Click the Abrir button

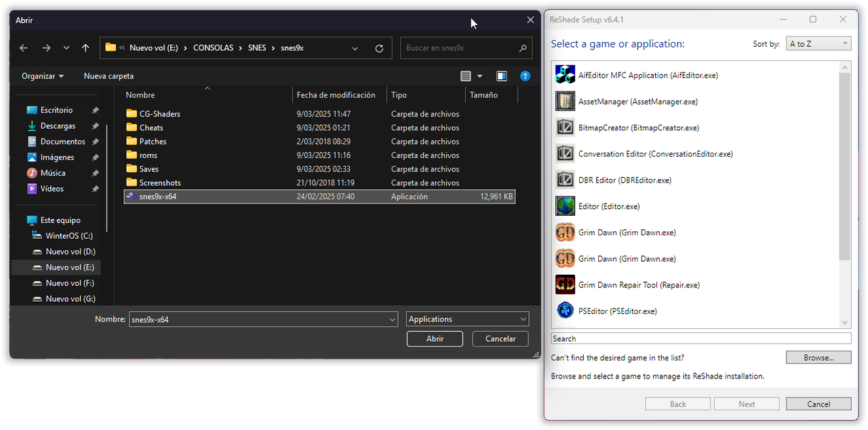[435, 338]
